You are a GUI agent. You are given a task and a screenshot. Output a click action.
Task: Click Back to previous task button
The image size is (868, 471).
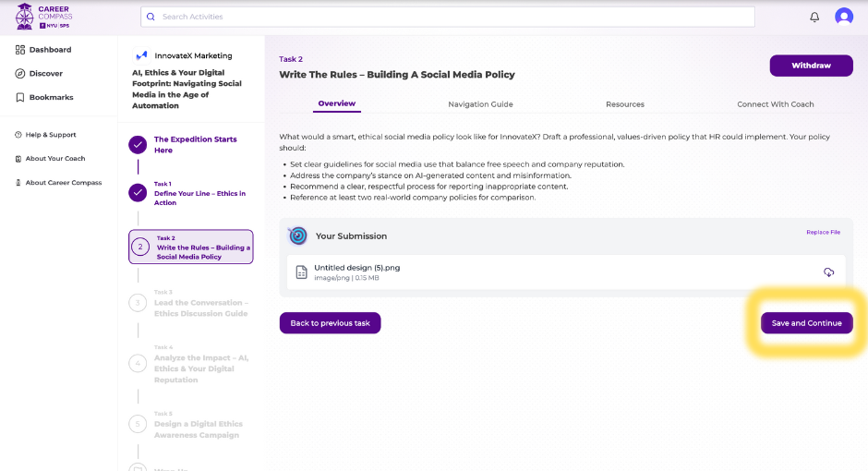(x=330, y=323)
